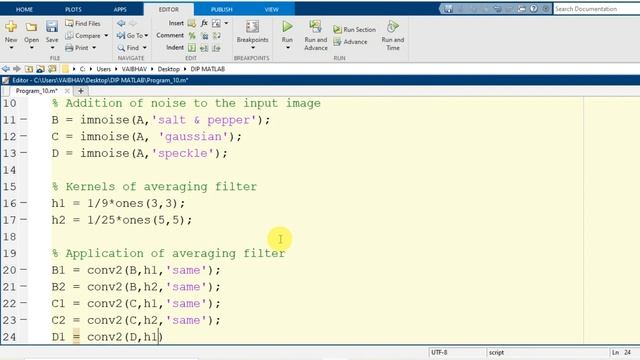Click the Wrap comments icon
640x360 pixels.
[217, 36]
